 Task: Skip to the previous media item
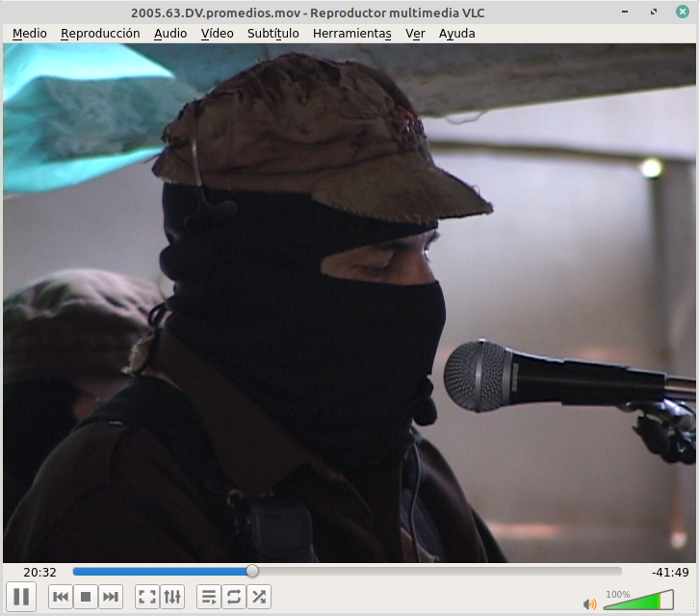point(61,597)
